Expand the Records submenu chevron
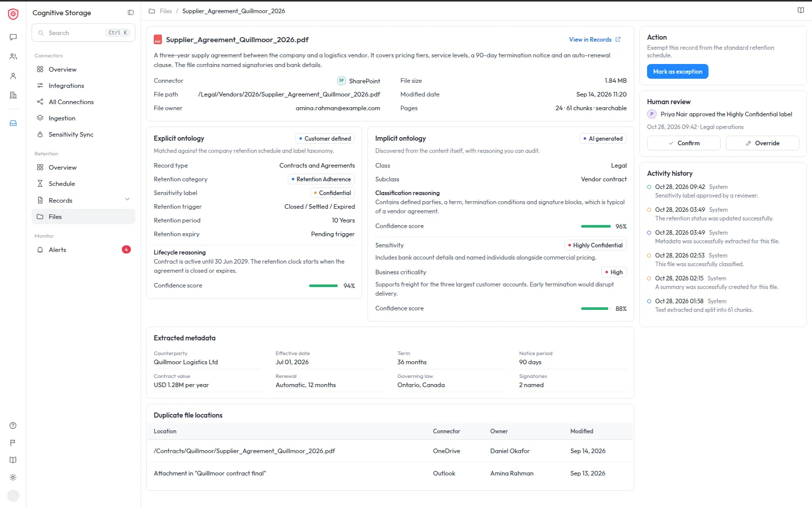This screenshot has height=508, width=812. [x=127, y=200]
